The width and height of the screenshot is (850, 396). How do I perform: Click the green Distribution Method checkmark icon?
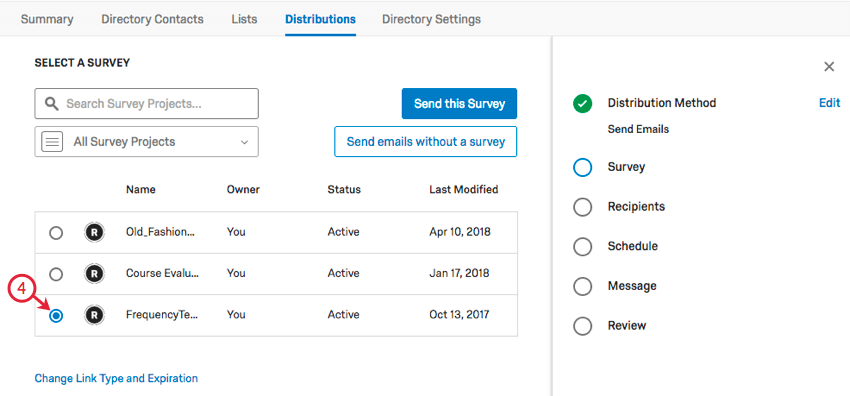pos(582,103)
